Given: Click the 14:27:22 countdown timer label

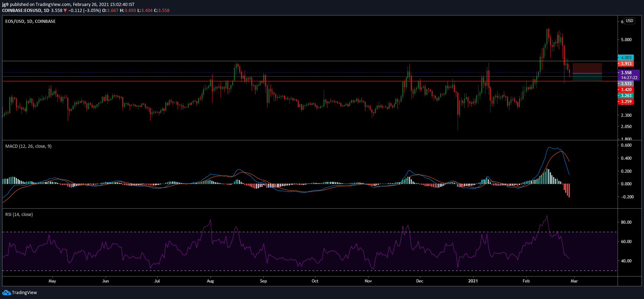Looking at the screenshot, I should pos(628,78).
